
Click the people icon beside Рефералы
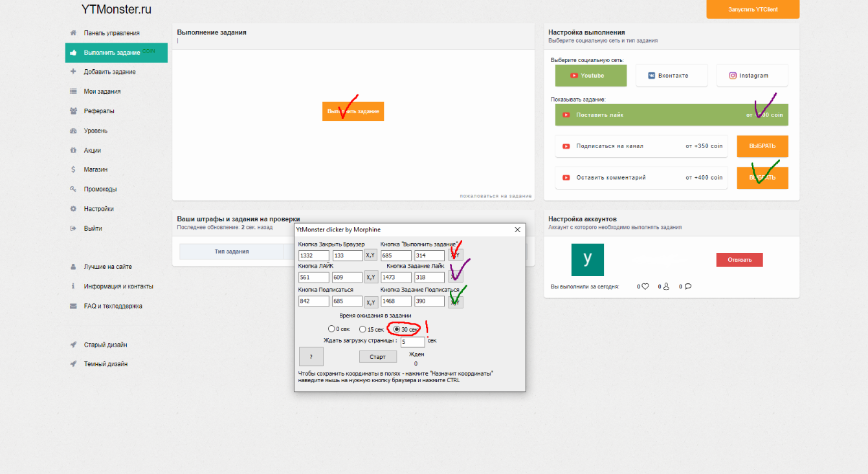pos(73,111)
